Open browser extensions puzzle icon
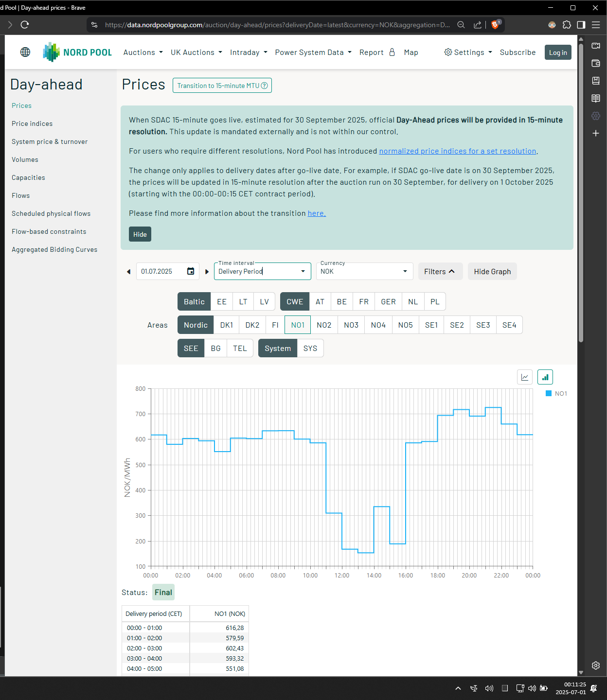 (567, 25)
